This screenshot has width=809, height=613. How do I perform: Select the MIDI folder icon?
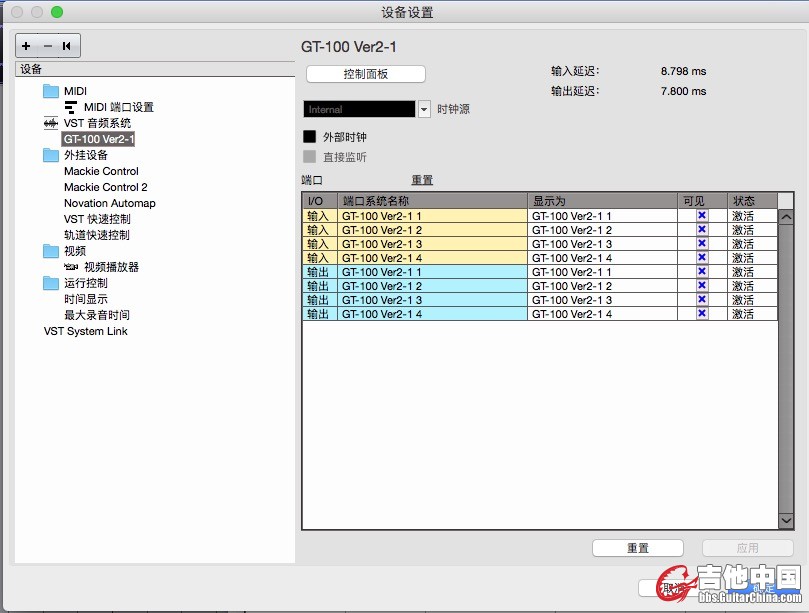click(51, 91)
